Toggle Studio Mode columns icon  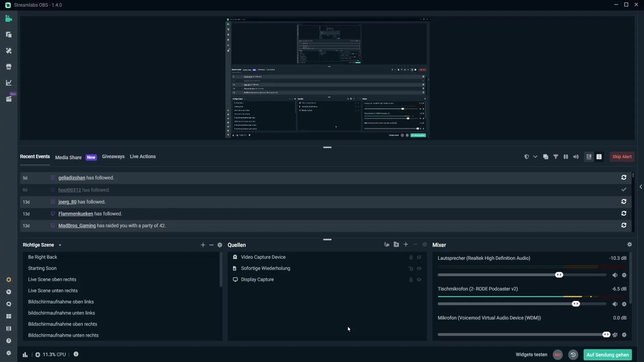click(9, 328)
